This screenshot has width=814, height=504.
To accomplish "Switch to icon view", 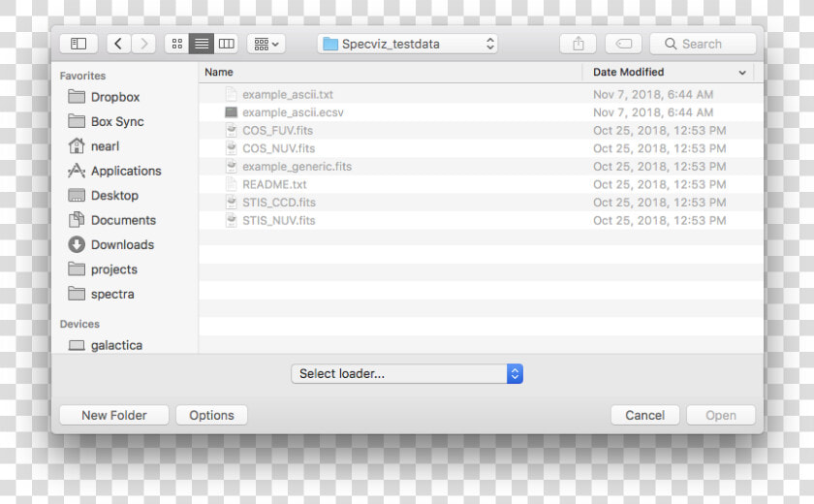I will point(177,44).
